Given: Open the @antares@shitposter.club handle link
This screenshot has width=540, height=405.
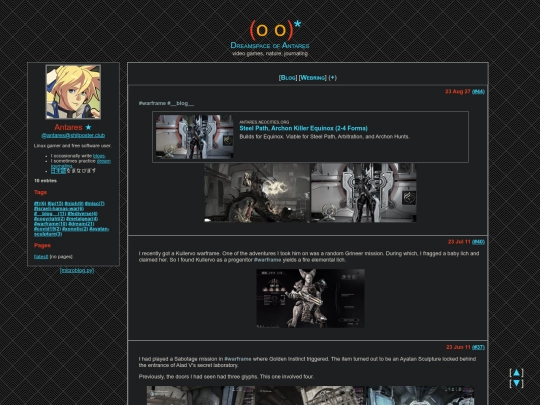Looking at the screenshot, I should (x=73, y=135).
